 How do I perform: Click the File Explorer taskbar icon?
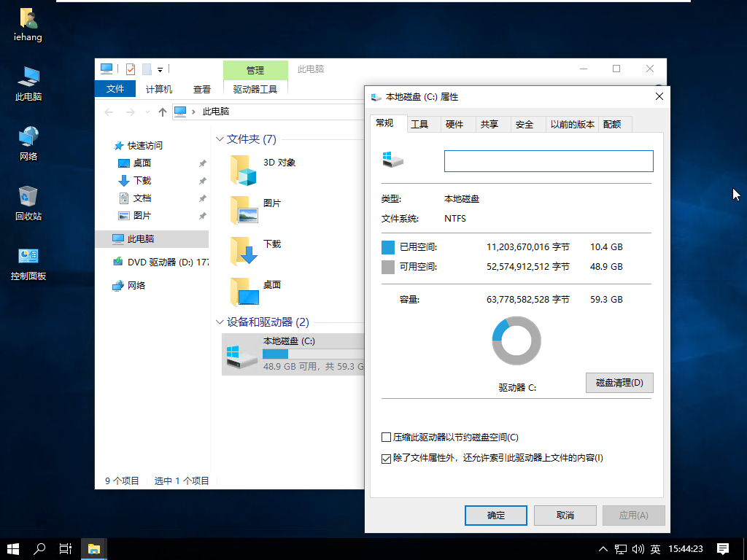(93, 548)
